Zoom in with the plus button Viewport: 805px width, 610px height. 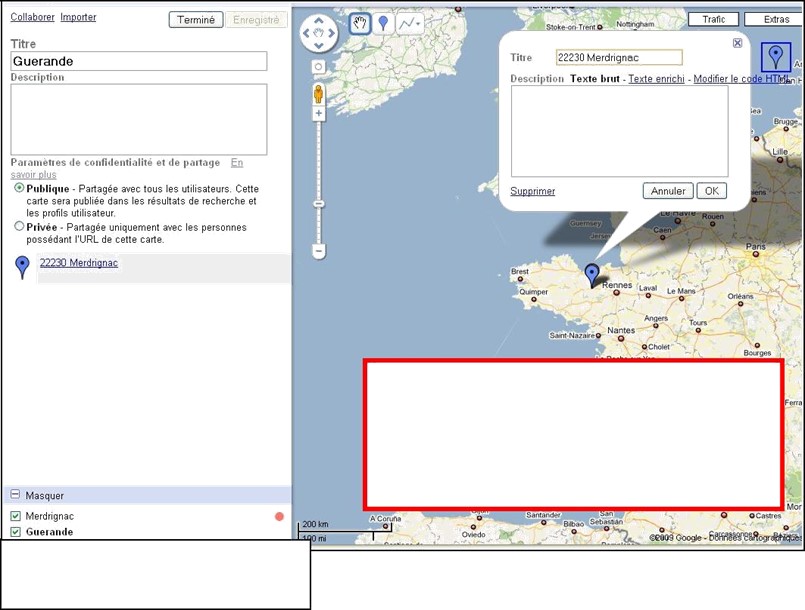pos(319,113)
